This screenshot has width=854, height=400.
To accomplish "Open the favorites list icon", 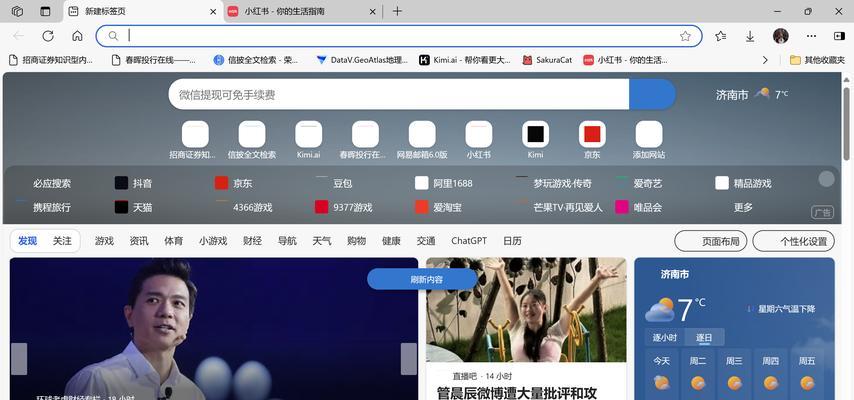I will click(x=721, y=36).
